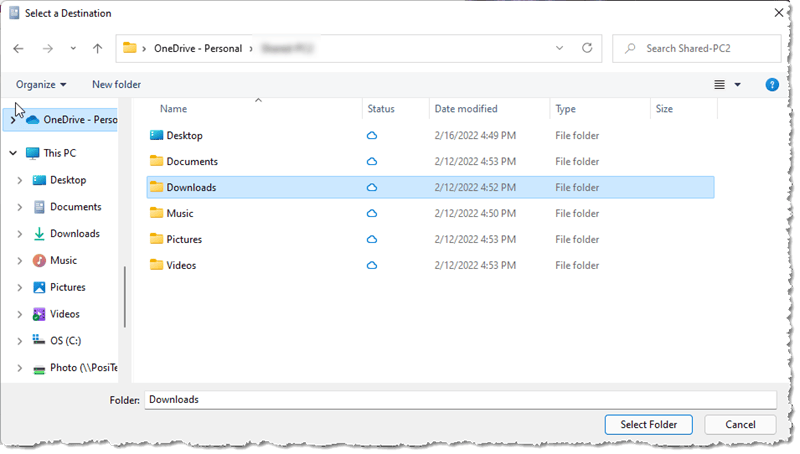Viewport: 800px width, 454px height.
Task: Open the Help question mark icon
Action: pos(772,85)
